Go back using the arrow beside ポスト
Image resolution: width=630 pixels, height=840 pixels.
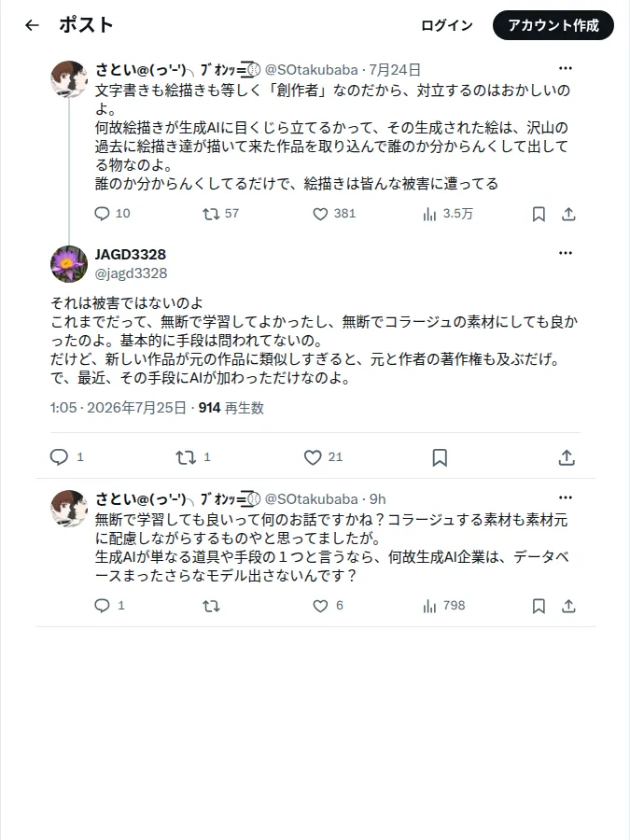(x=32, y=25)
